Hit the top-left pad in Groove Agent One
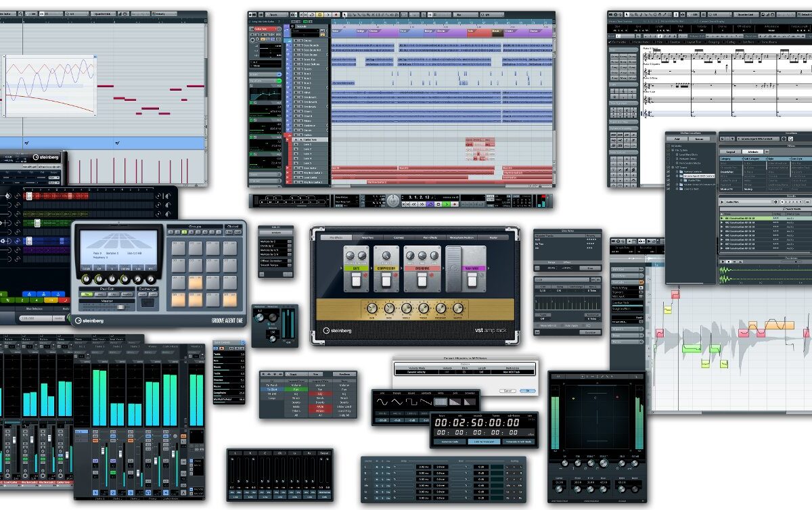Viewport: 812px width, 510px height. coord(179,248)
